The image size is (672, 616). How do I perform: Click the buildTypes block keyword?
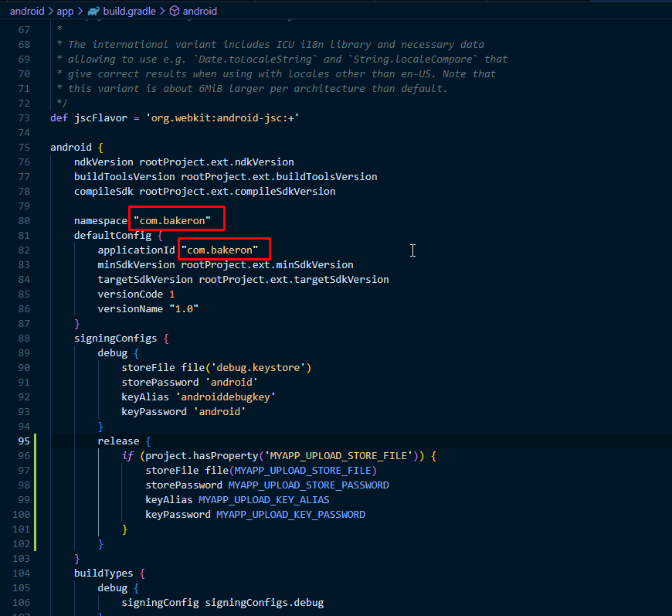[x=104, y=573]
